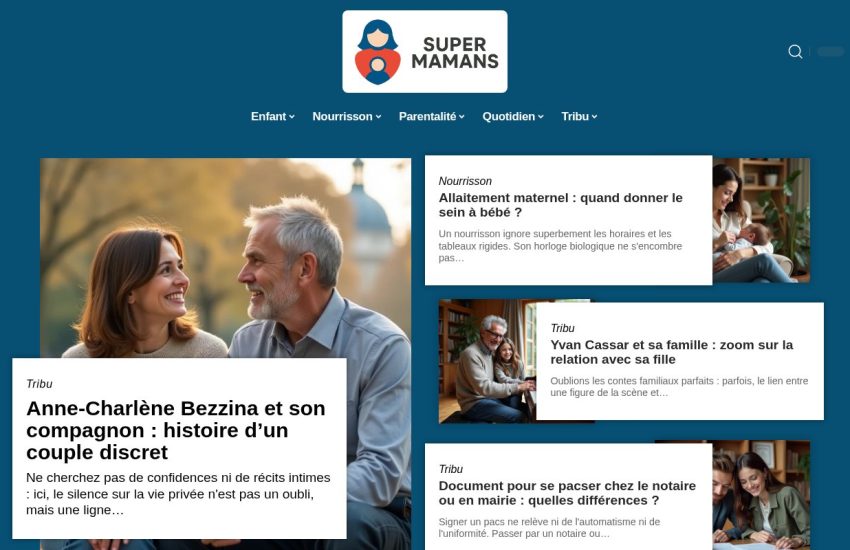Open the Parentalité submenu chevron
Screen dimensions: 850x550
462,117
